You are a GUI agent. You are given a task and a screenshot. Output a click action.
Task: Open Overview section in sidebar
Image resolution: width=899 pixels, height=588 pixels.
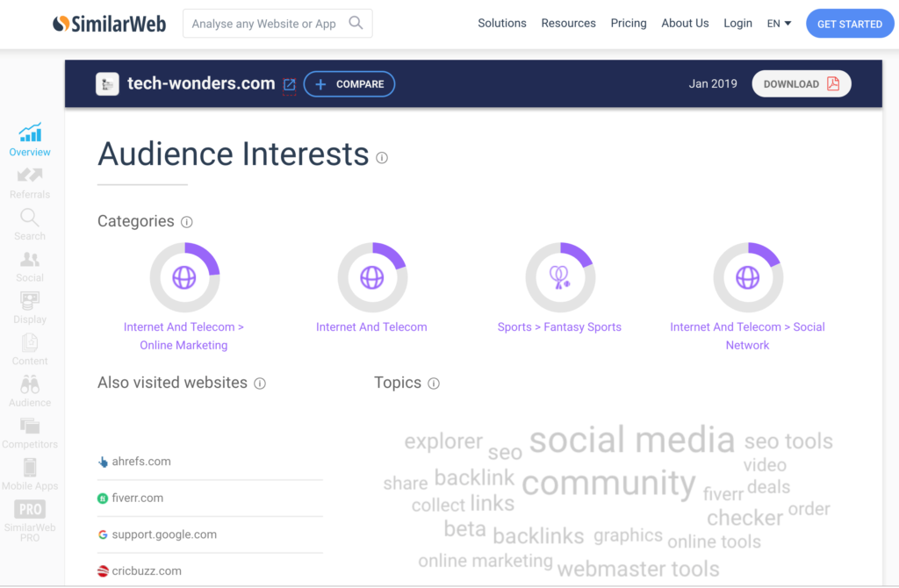point(30,140)
